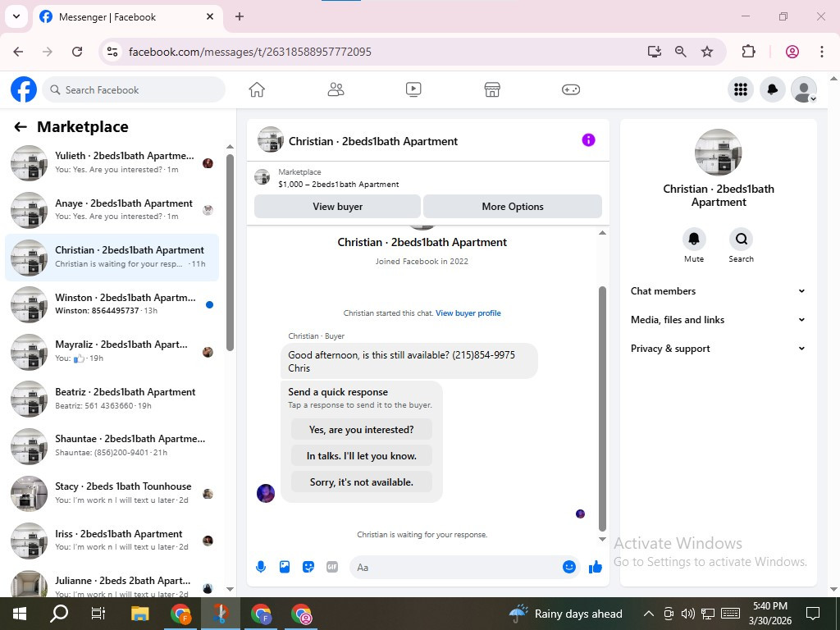The height and width of the screenshot is (630, 840).
Task: Open account profile avatar menu
Action: (804, 89)
